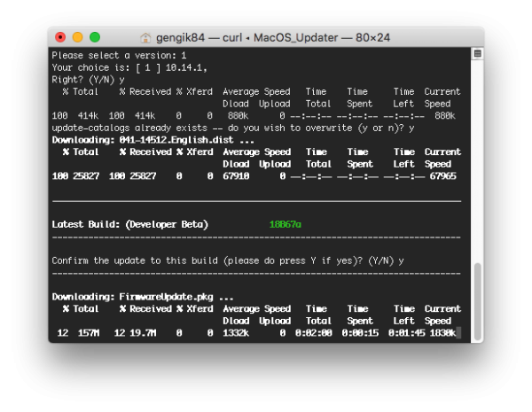Viewport: 532px width, 412px height.
Task: Click 'Please select a version: 1' line
Action: tap(119, 55)
